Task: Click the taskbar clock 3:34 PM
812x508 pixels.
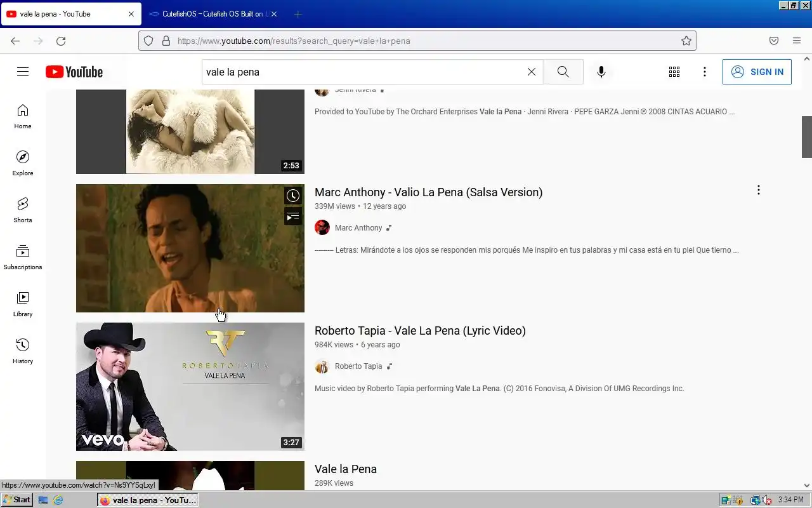Action: click(x=790, y=500)
